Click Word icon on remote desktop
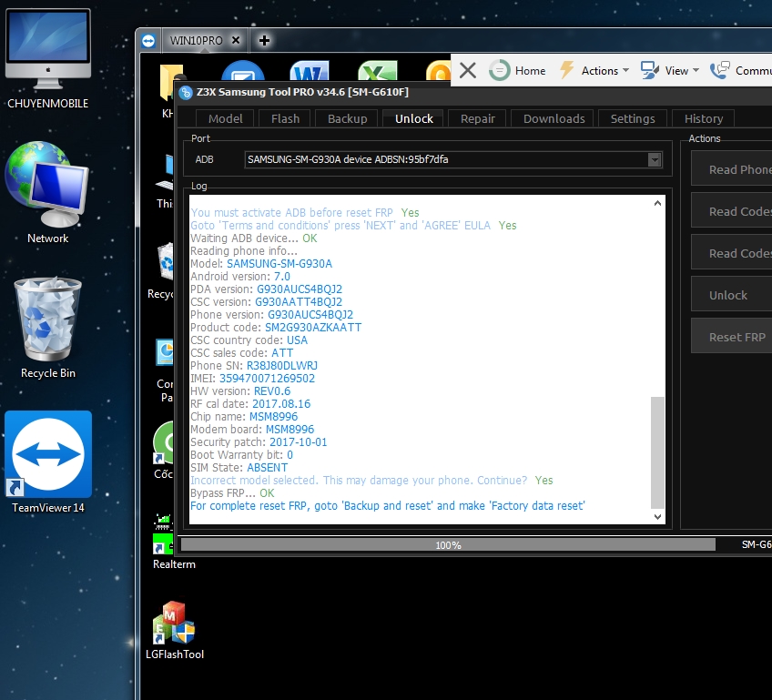The height and width of the screenshot is (700, 772). [x=310, y=70]
